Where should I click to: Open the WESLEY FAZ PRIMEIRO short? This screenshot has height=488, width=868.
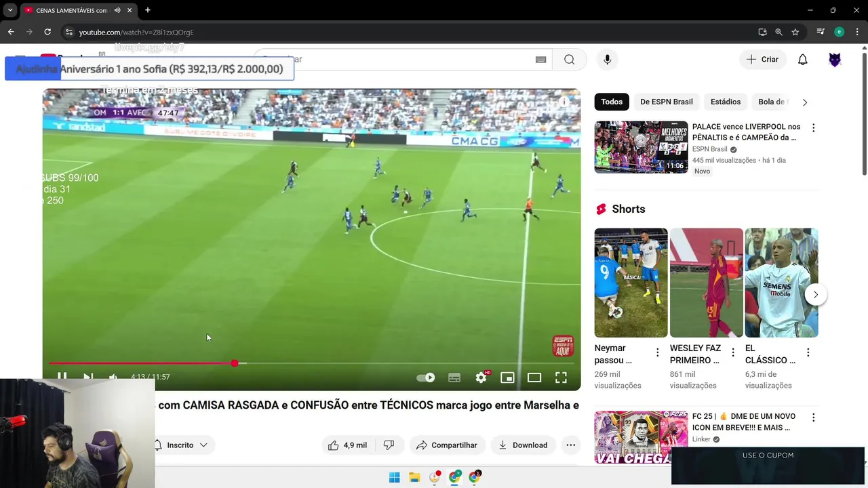click(706, 283)
